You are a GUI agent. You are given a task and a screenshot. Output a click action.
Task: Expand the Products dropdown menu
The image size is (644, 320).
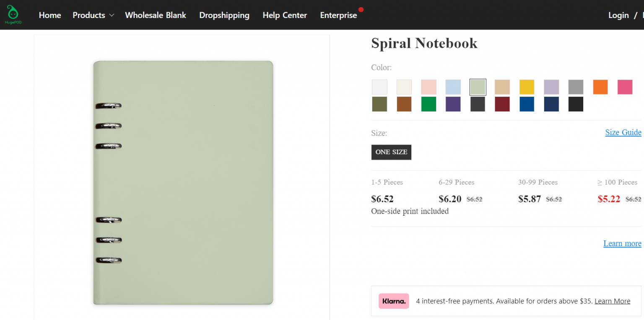(x=93, y=15)
